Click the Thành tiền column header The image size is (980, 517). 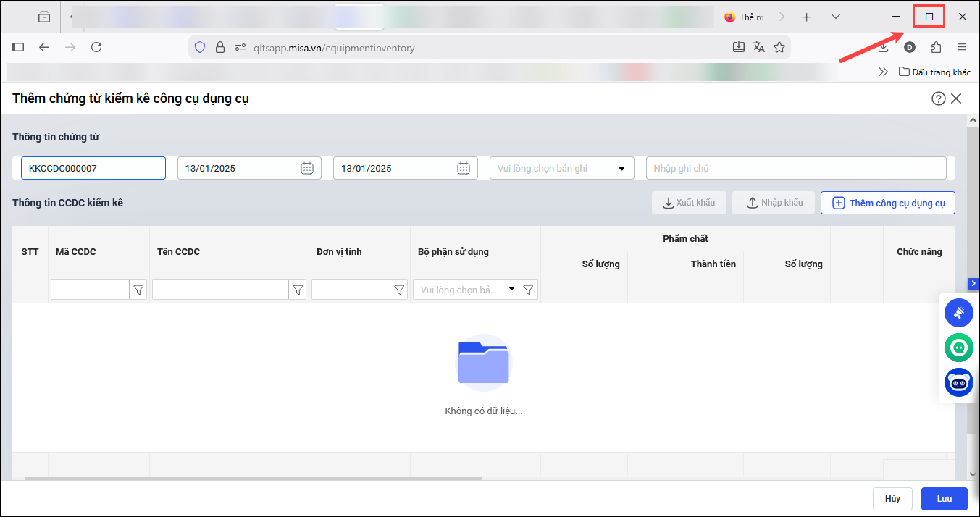tap(685, 264)
